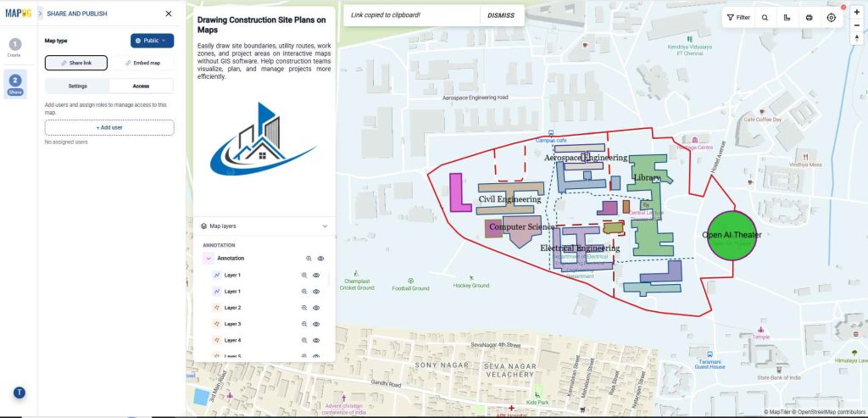Select the Embed map option
Screen dimensions: 868x418
tap(142, 63)
